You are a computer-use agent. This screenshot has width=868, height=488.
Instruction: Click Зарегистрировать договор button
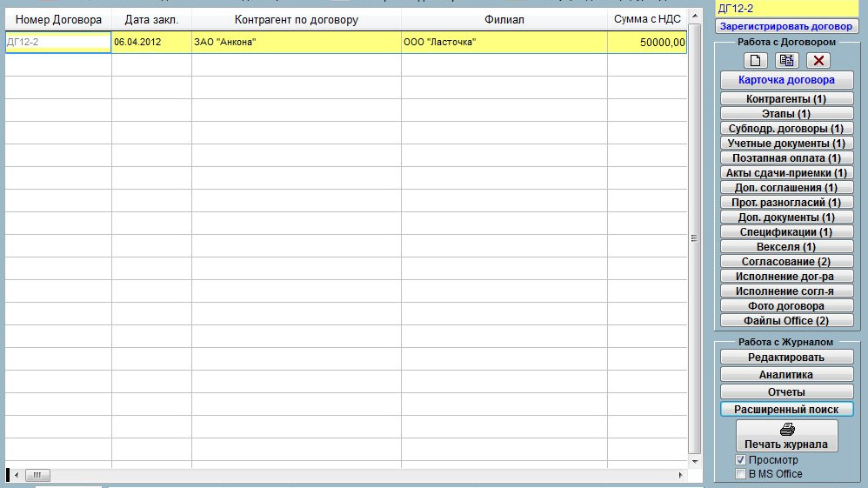(x=786, y=26)
